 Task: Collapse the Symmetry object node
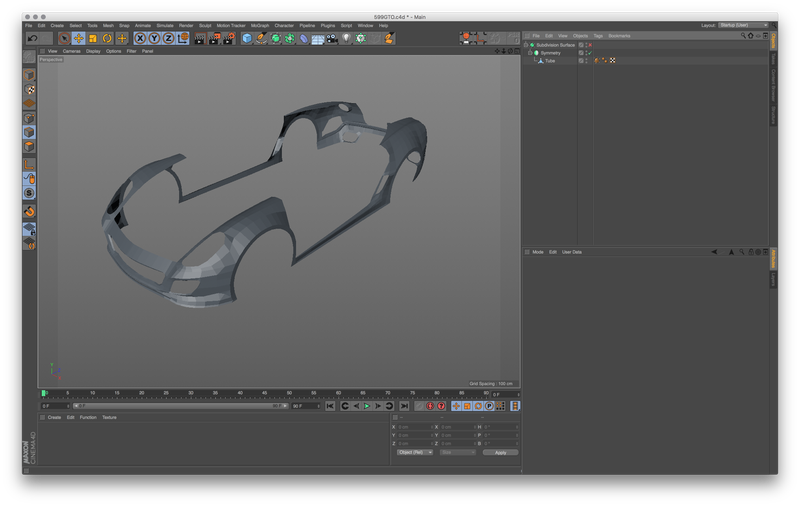point(530,53)
